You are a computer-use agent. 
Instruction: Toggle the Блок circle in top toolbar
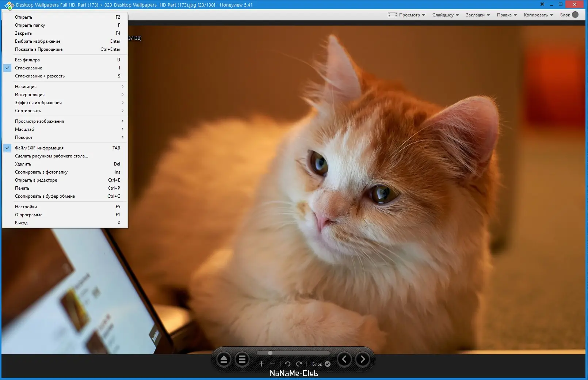pyautogui.click(x=575, y=15)
